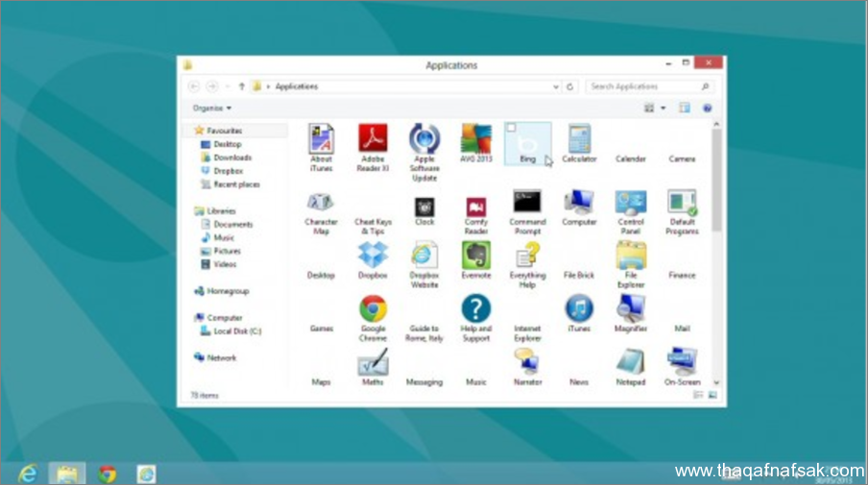Open Internet Explorer from taskbar
This screenshot has width=868, height=485.
[x=28, y=473]
